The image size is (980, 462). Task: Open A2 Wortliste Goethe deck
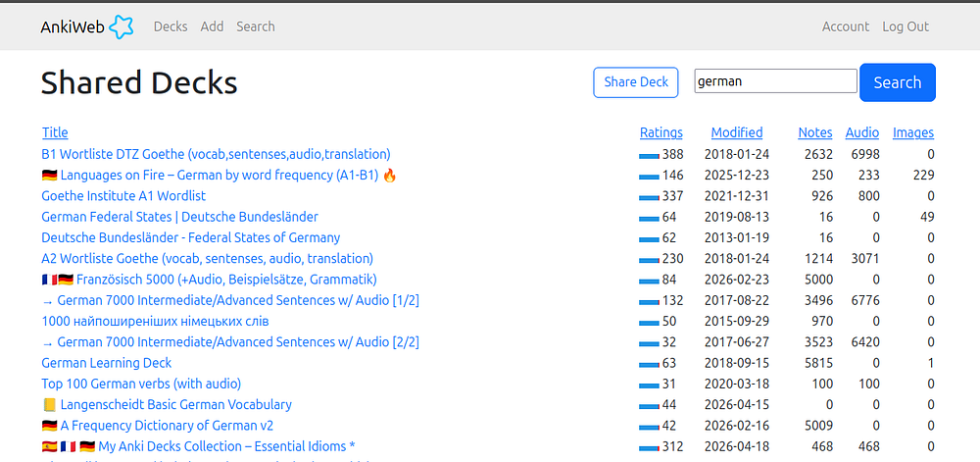click(207, 258)
